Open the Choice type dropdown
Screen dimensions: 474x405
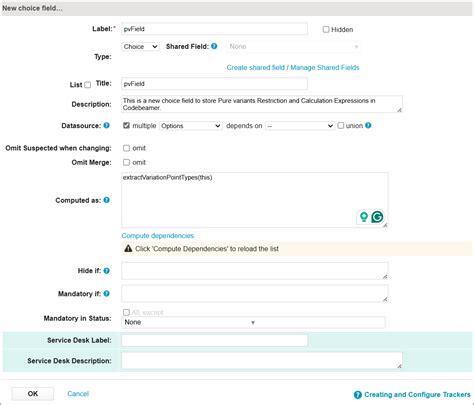pos(140,47)
